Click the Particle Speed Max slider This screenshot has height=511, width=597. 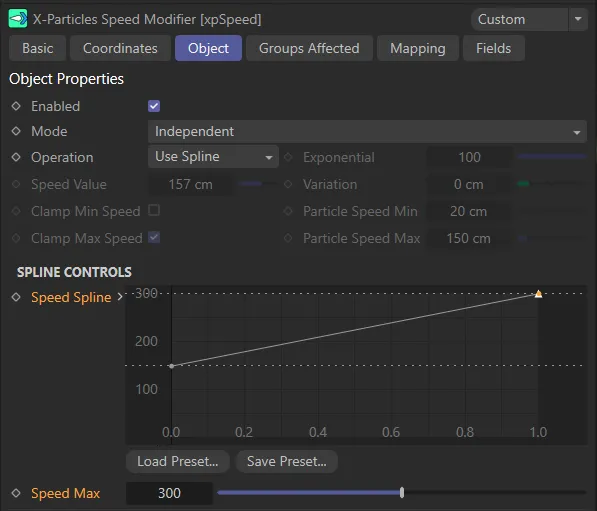[551, 238]
